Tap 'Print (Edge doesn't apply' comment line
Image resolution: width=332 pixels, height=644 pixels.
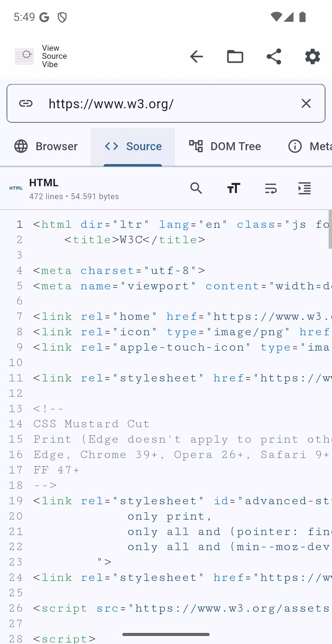(x=182, y=439)
